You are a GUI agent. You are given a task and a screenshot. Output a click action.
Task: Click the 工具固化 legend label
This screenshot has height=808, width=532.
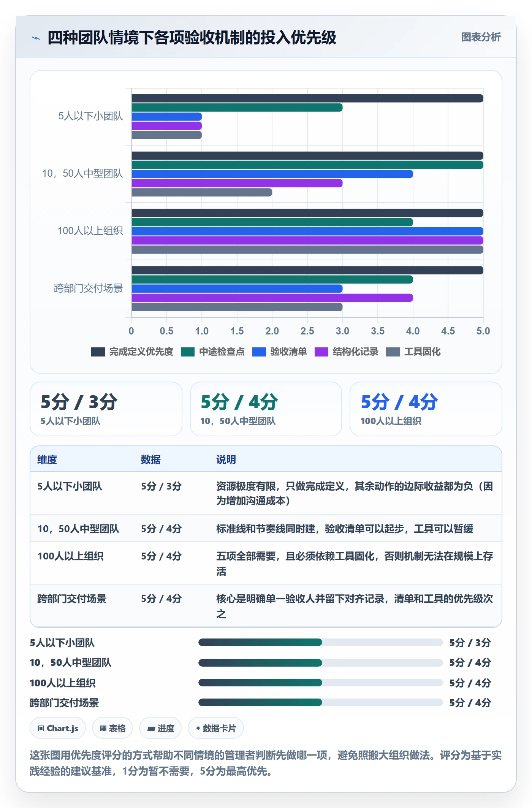point(423,352)
